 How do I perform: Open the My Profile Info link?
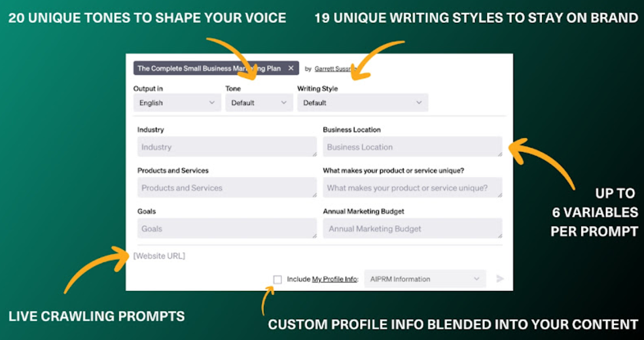334,279
